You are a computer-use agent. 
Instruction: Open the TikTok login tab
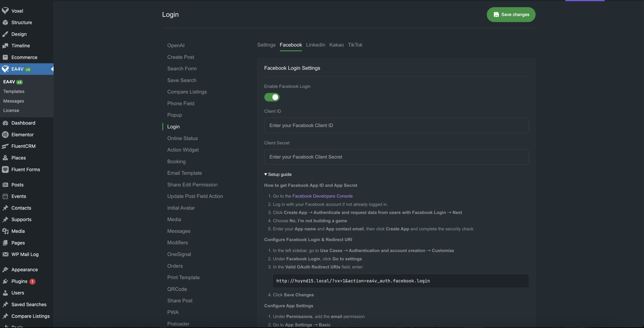pos(355,45)
